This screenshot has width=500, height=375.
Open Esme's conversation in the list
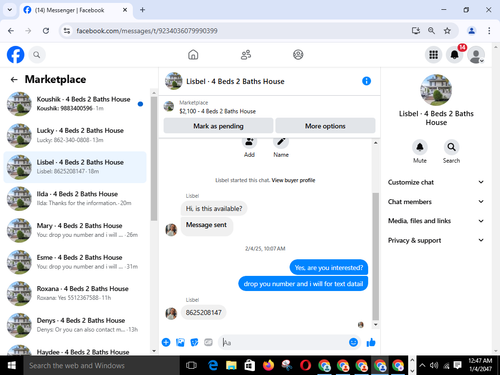click(75, 262)
